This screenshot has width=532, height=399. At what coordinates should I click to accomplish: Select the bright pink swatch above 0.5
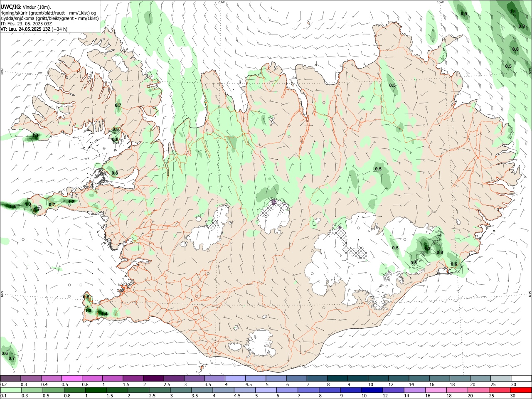coord(72,378)
